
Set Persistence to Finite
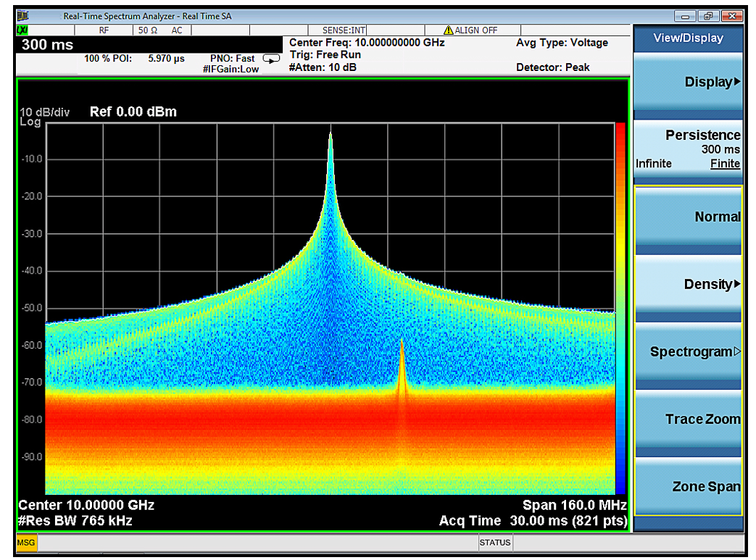(725, 164)
